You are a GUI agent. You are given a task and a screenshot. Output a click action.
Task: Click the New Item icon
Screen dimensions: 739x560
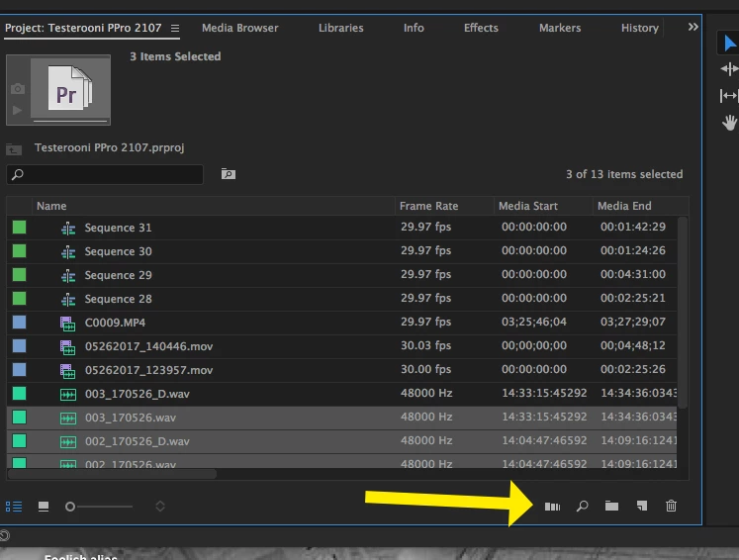tap(642, 507)
